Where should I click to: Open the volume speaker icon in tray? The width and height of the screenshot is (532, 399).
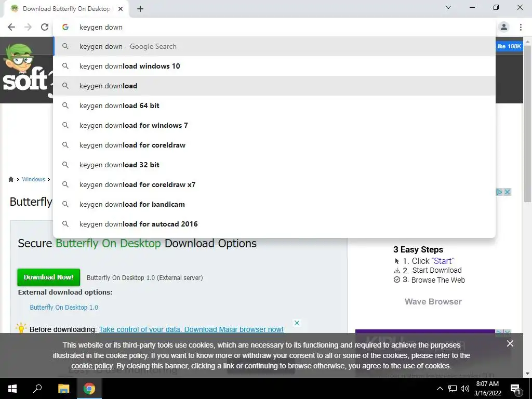coord(465,389)
